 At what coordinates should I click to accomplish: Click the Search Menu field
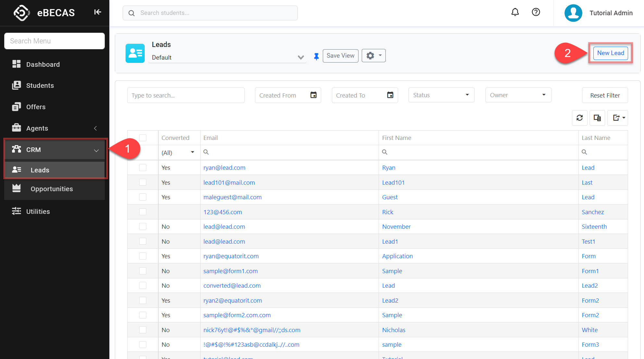[x=55, y=41]
